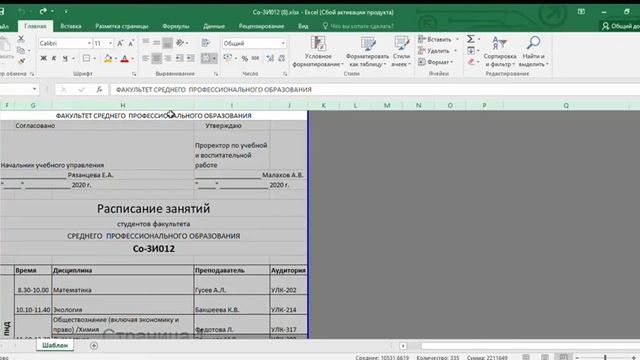Screen dimensions: 640x360
Task: Click the AutoSum sigma icon
Action: pos(471,39)
